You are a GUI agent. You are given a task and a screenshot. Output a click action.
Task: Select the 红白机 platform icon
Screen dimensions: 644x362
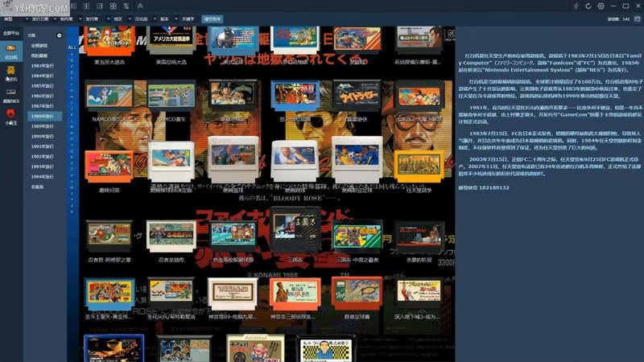click(11, 51)
